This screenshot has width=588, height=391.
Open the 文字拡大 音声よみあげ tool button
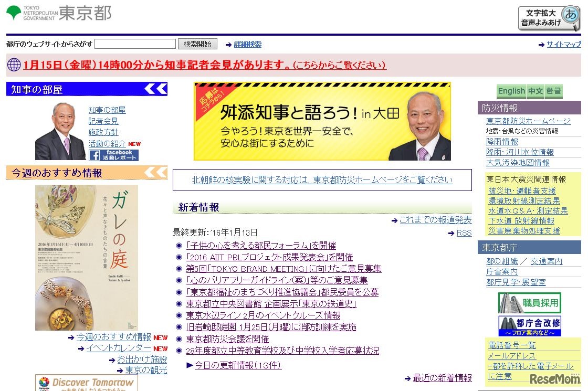[x=549, y=18]
